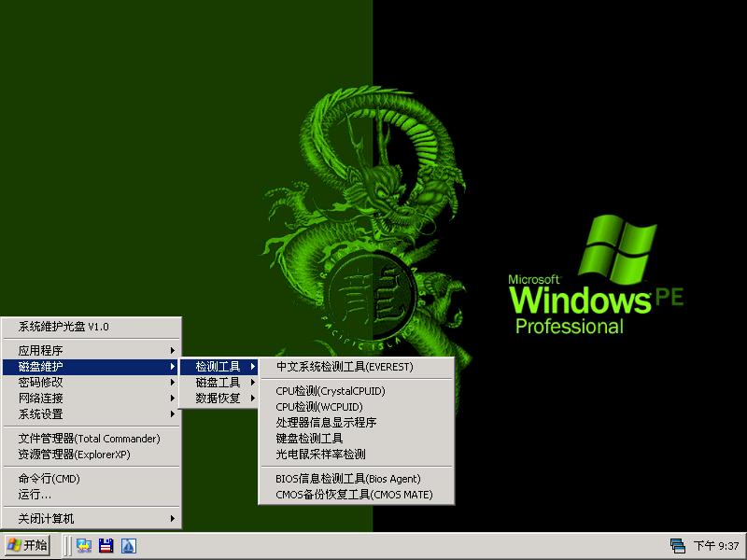Open the 数据恢复 submenu

click(x=219, y=399)
